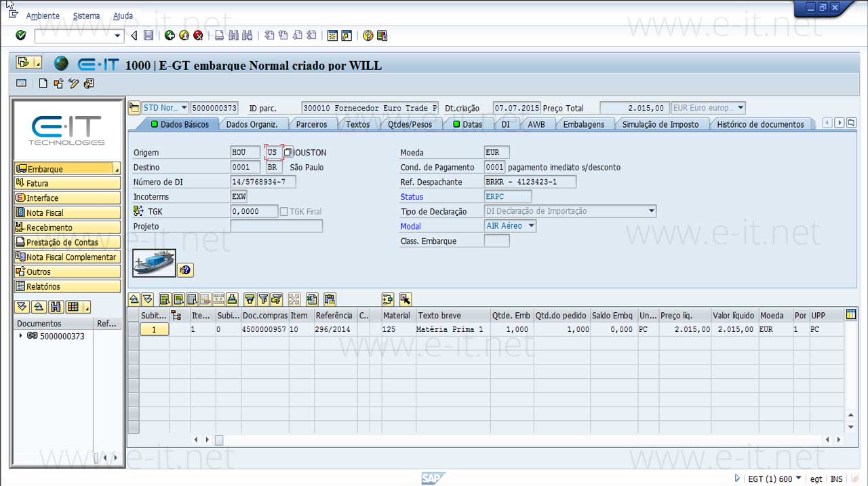The image size is (868, 486).
Task: Toggle the TGK Final checkbox
Action: click(284, 212)
